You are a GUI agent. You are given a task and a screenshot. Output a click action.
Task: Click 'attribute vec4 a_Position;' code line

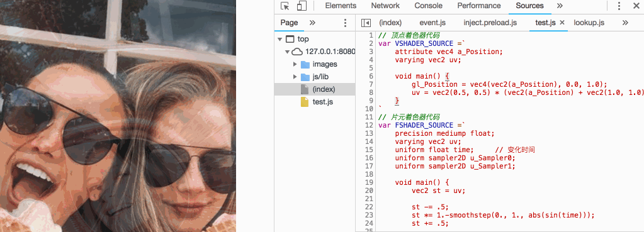pos(449,52)
